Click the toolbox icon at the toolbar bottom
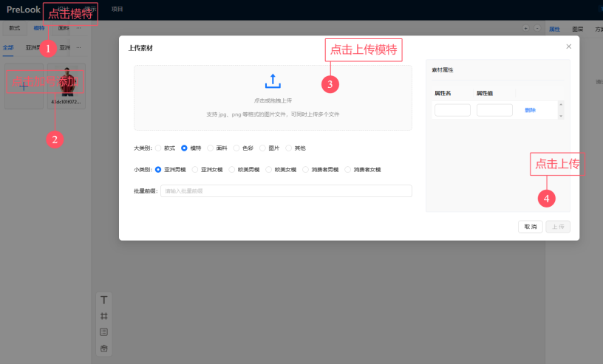The width and height of the screenshot is (603, 364). click(104, 348)
